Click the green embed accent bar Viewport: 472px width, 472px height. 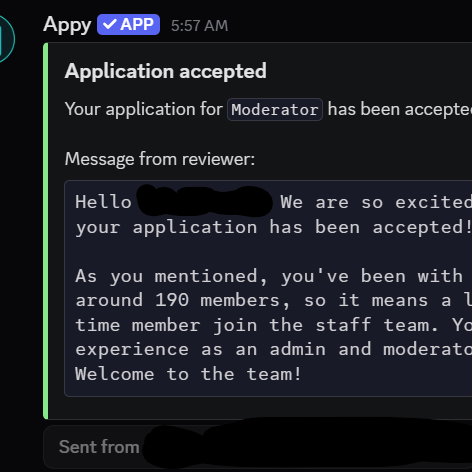tap(46, 231)
